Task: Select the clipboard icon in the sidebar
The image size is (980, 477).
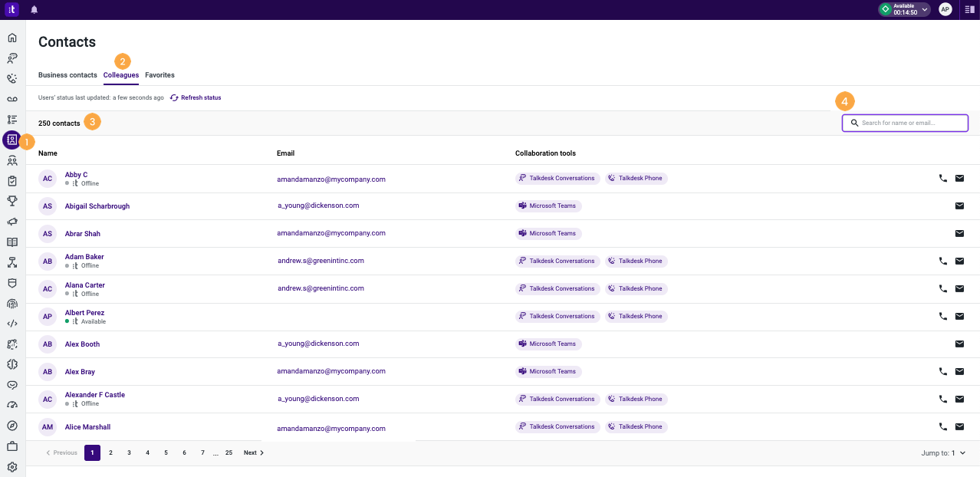Action: 12,181
